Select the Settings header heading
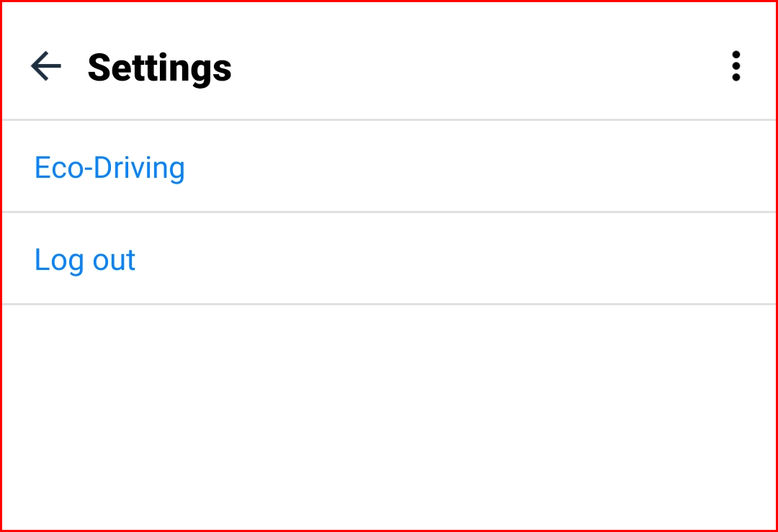Image resolution: width=778 pixels, height=532 pixels. point(160,68)
